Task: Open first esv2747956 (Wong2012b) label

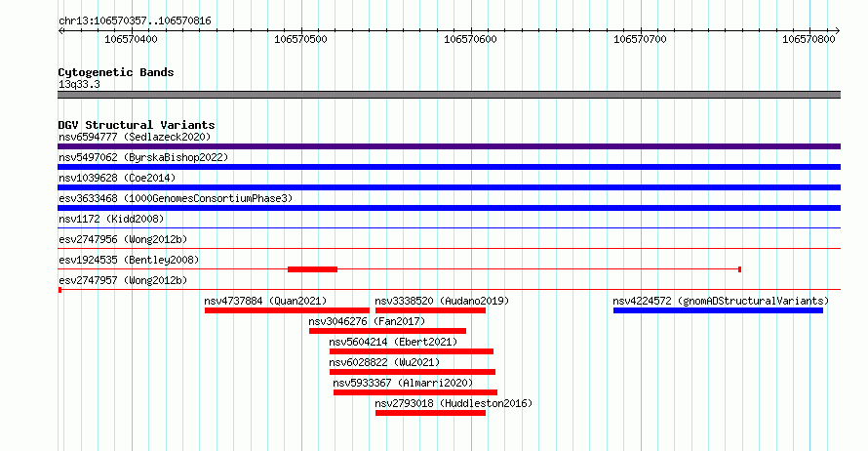Action: 123,239
